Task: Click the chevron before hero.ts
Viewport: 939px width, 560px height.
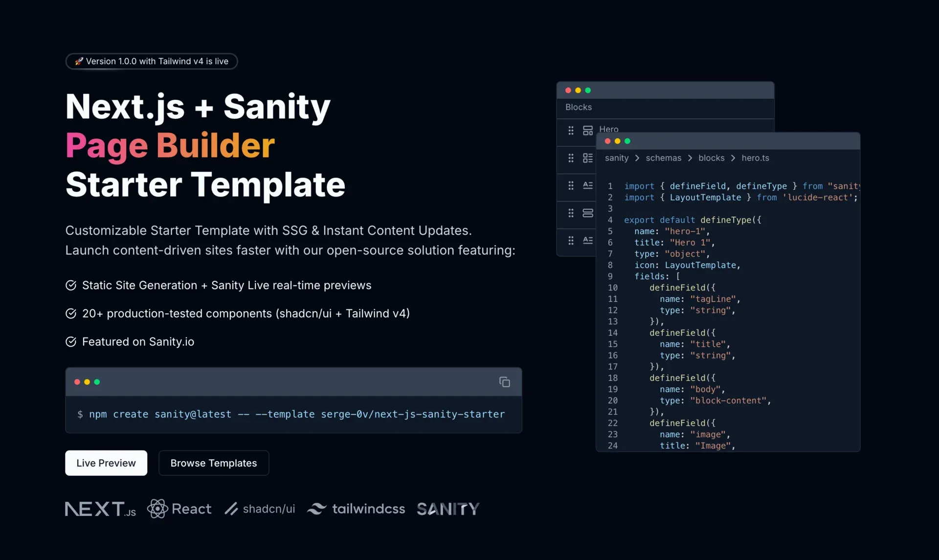Action: tap(733, 158)
